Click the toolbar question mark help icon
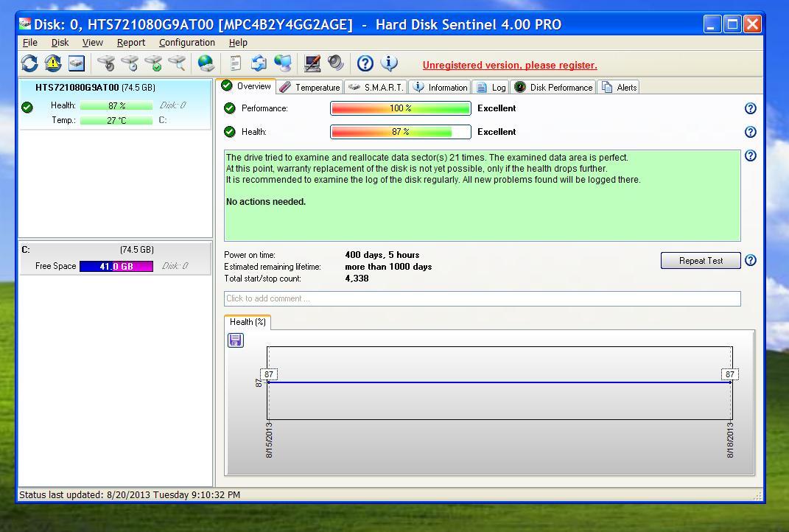Image resolution: width=789 pixels, height=532 pixels. pyautogui.click(x=365, y=63)
